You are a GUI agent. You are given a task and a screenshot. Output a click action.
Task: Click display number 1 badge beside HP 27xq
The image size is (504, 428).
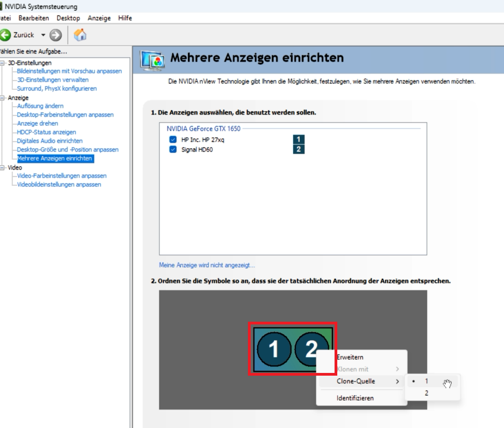299,139
